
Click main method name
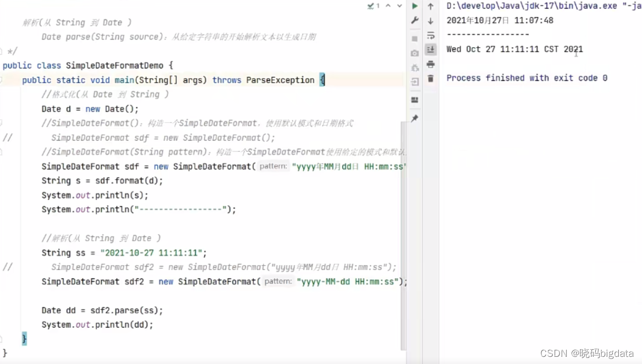pos(124,80)
